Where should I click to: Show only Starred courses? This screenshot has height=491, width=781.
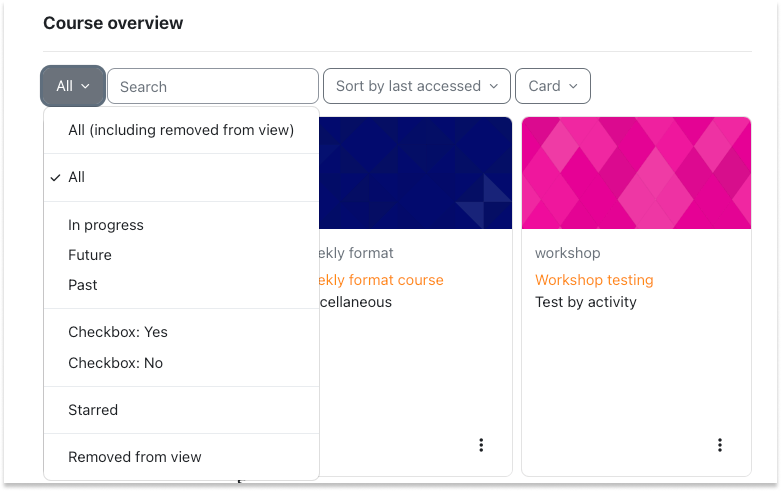[181, 410]
